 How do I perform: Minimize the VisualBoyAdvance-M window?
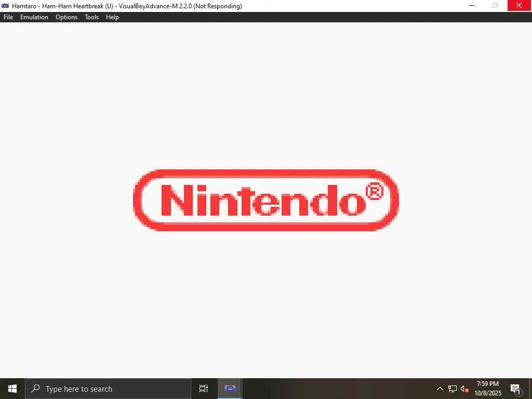(x=472, y=5)
